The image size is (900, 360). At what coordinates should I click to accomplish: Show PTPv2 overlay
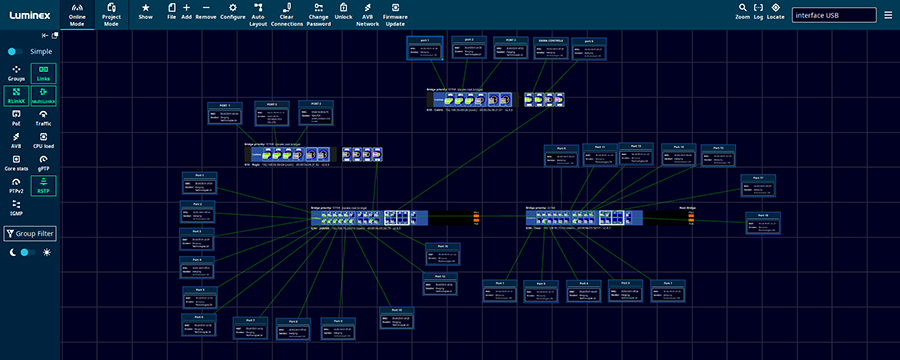coord(17,185)
